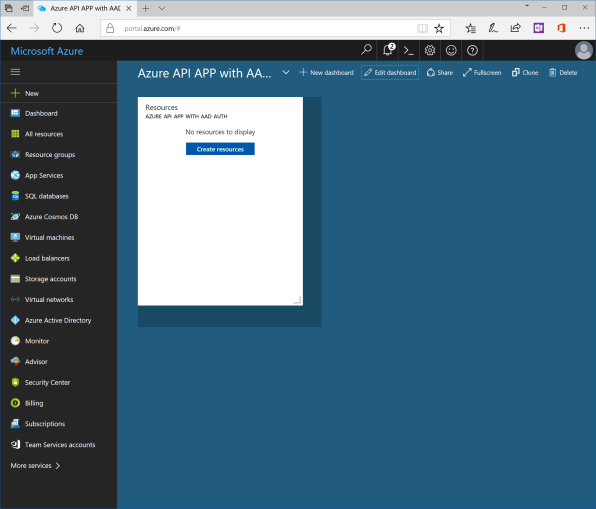Expand the dashboard name dropdown chevron
The image size is (596, 509).
coord(286,72)
